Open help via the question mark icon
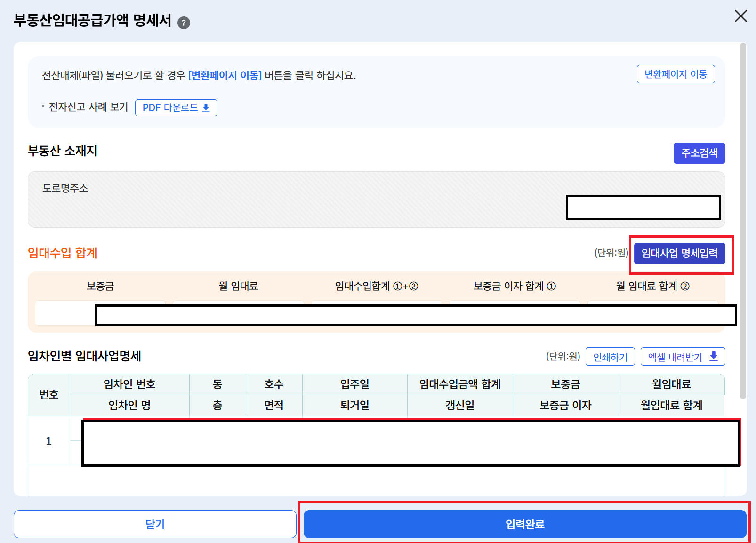This screenshot has height=543, width=756. 184,22
